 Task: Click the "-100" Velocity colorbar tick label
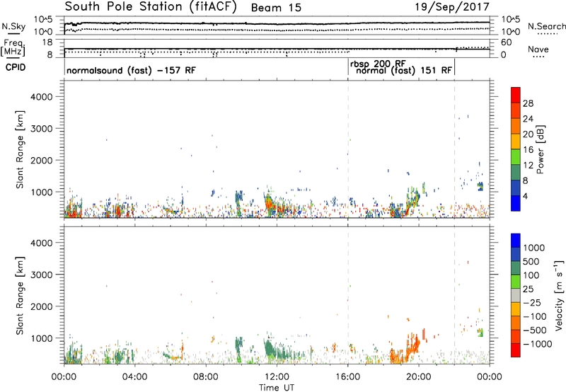coord(535,316)
